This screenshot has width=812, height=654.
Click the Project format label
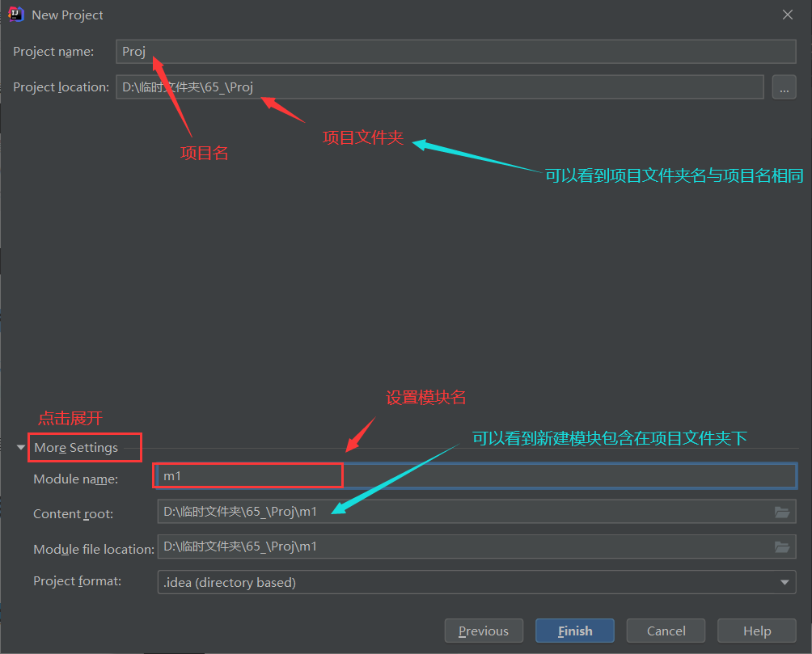[77, 581]
